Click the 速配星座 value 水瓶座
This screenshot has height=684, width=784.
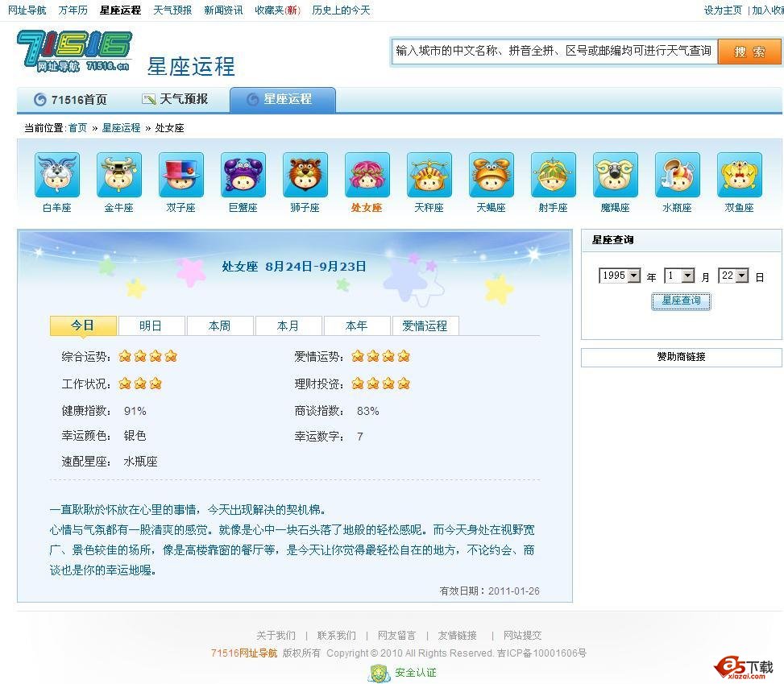[140, 461]
